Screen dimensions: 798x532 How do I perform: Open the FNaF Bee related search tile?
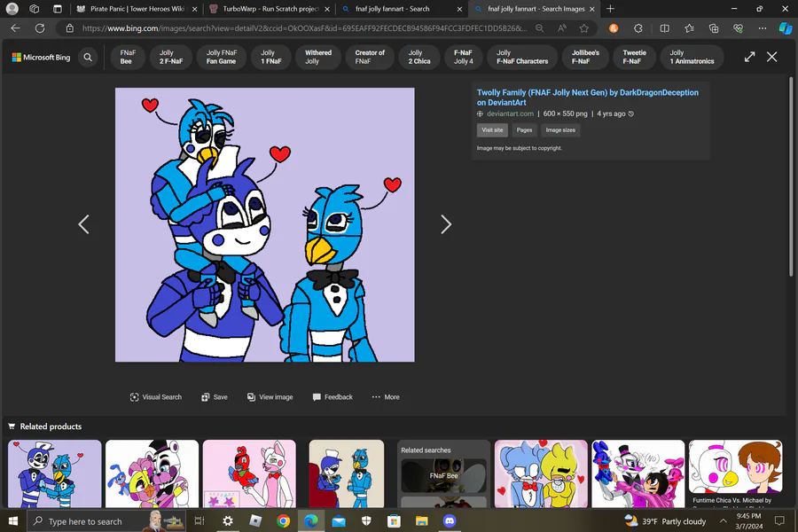tap(444, 475)
